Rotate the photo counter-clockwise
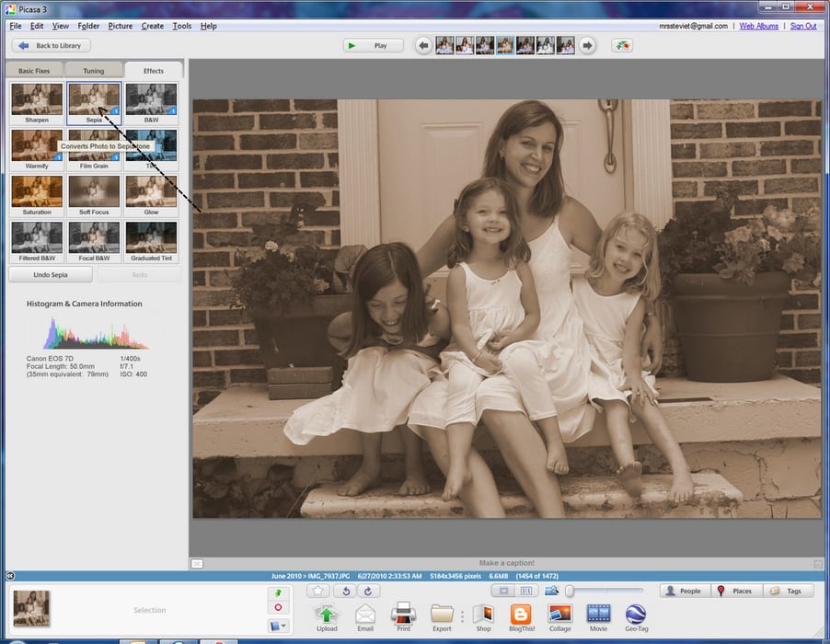 point(345,592)
